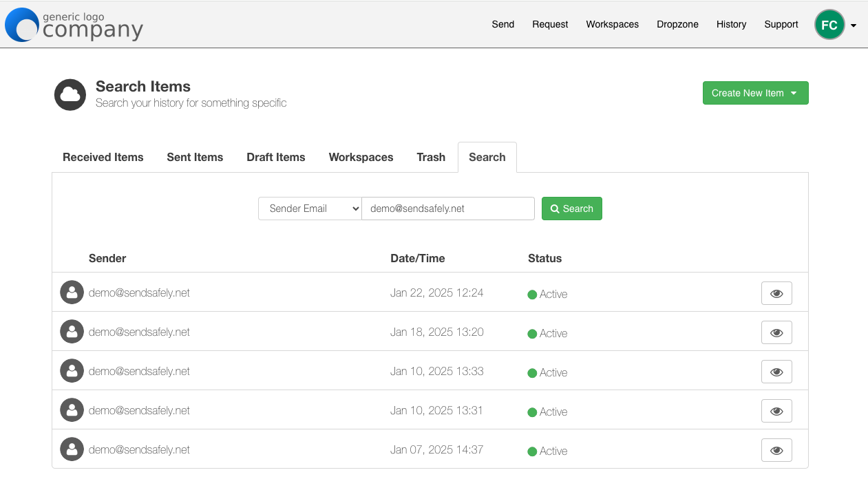Click Active status text in Jan 10 13:31 row
The height and width of the screenshot is (490, 868).
pos(553,412)
